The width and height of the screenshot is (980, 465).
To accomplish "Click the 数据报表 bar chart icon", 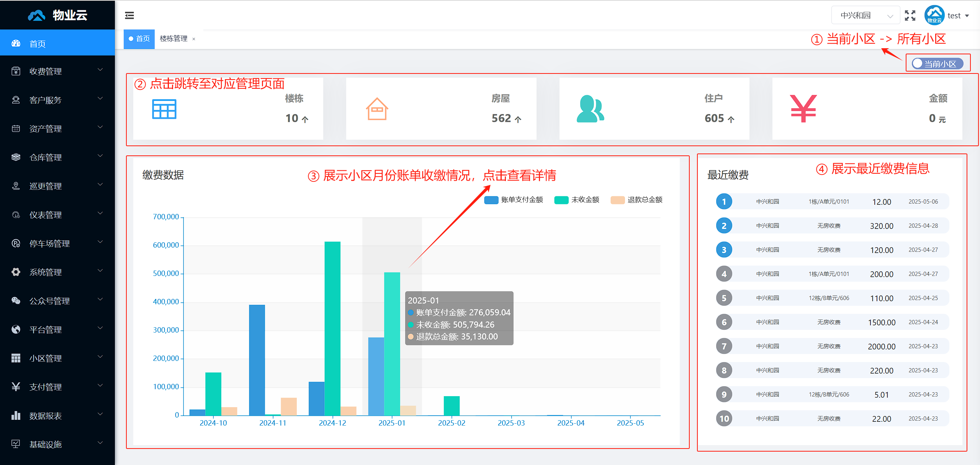I will (16, 416).
